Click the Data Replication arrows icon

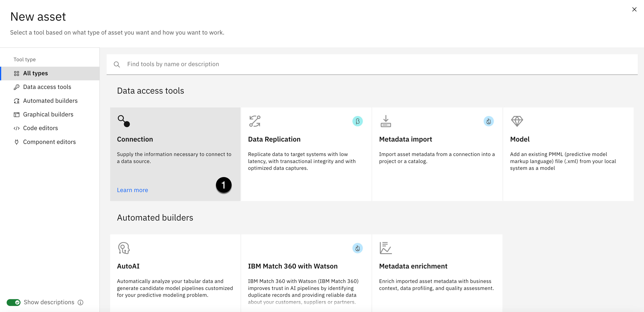tap(255, 121)
